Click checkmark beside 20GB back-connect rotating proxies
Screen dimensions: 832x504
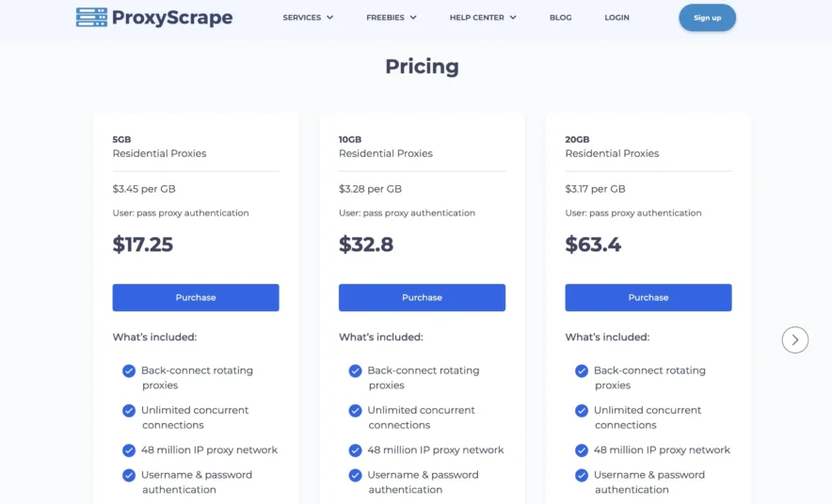(582, 371)
